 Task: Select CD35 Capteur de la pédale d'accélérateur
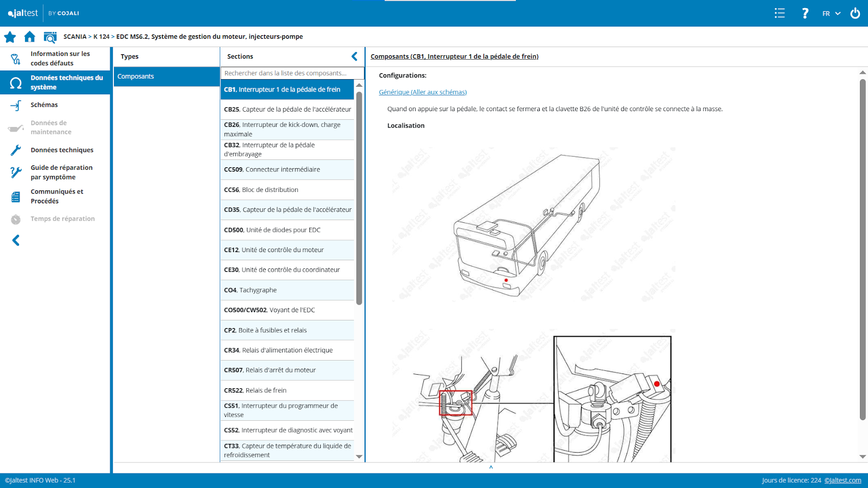tap(288, 210)
